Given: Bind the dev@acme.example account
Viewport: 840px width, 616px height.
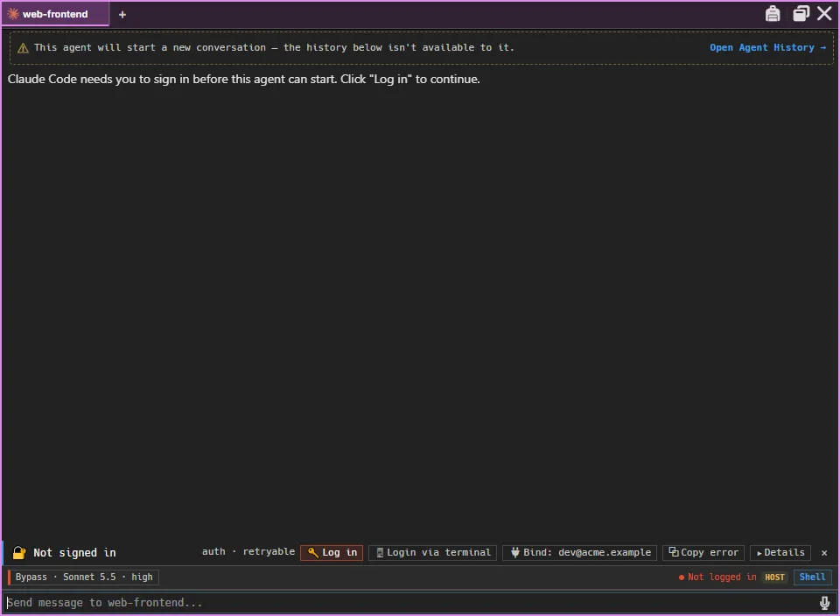Looking at the screenshot, I should point(579,552).
